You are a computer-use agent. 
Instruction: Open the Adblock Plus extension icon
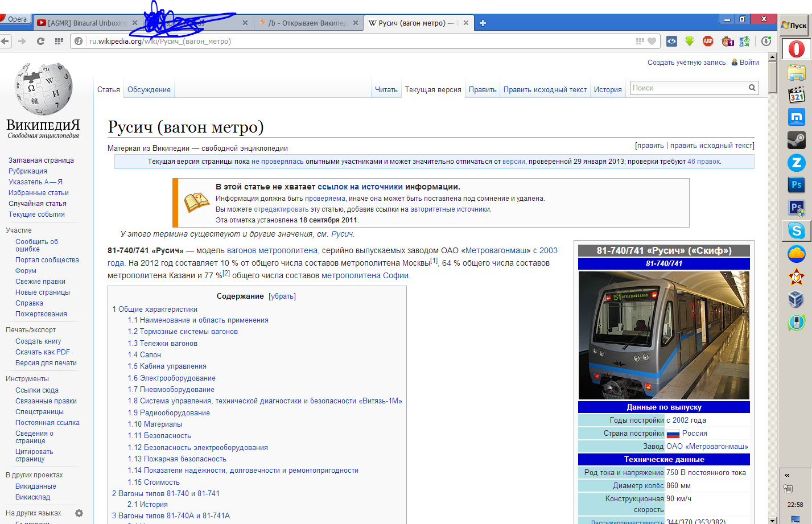tap(708, 41)
